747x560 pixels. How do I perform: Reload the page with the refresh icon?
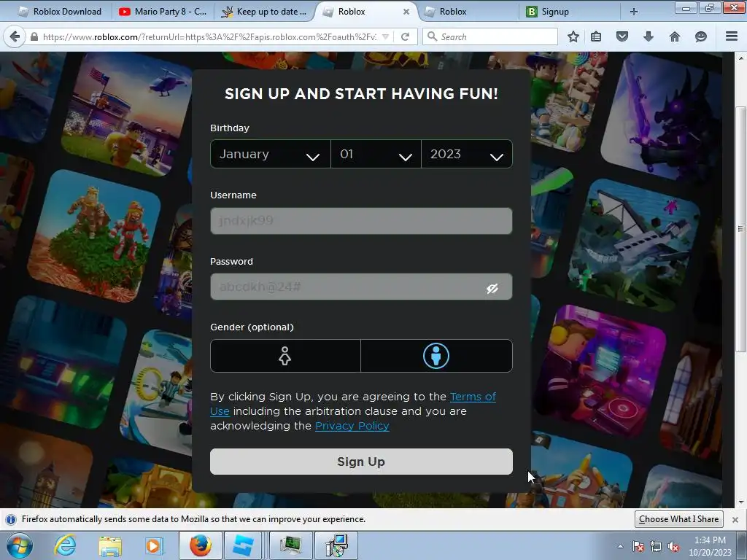(405, 36)
